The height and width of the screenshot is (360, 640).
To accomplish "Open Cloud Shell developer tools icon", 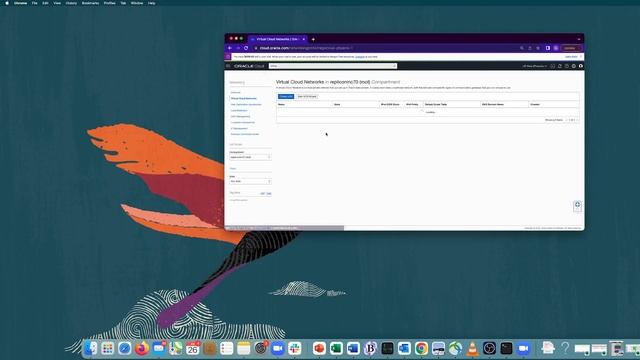I will (x=553, y=66).
